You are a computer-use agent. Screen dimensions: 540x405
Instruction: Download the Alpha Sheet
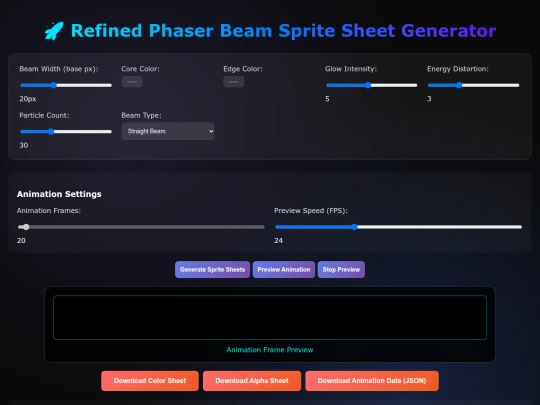(x=252, y=381)
